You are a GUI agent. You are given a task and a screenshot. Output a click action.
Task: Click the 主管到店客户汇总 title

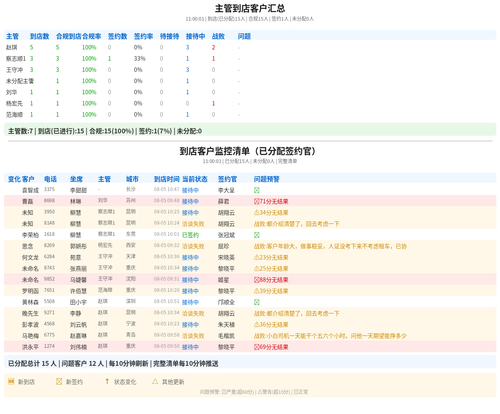[x=250, y=8]
